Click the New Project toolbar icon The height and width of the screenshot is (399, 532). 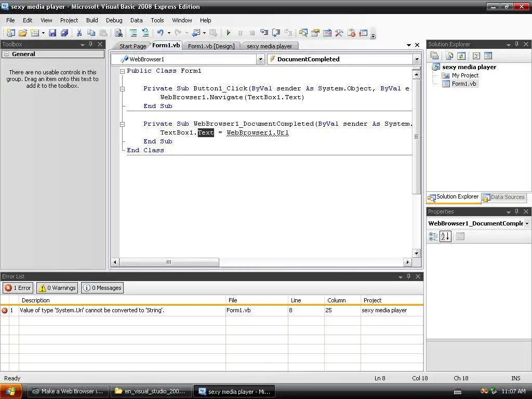click(x=11, y=33)
